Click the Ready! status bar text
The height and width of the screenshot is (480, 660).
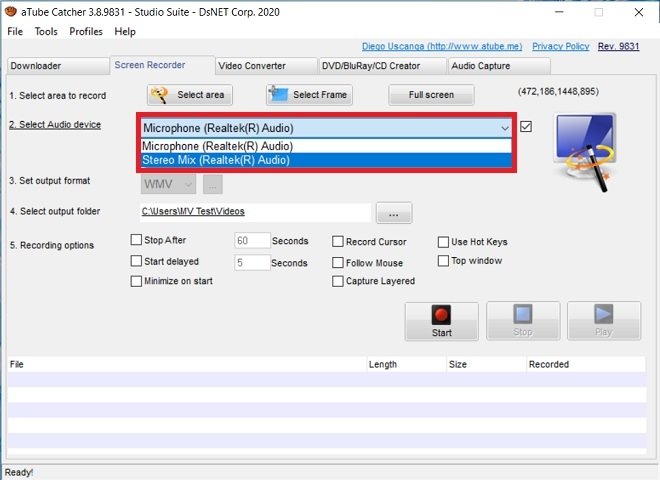click(19, 472)
